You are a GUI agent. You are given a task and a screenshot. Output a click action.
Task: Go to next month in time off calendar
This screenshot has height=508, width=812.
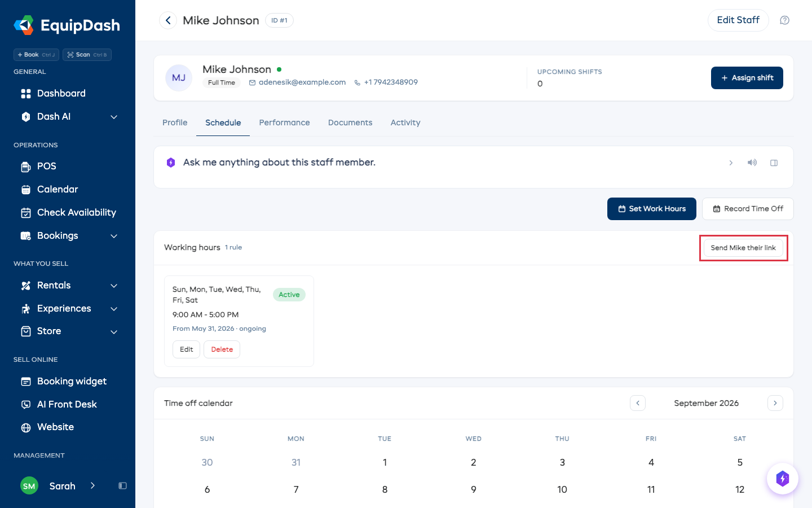[775, 403]
